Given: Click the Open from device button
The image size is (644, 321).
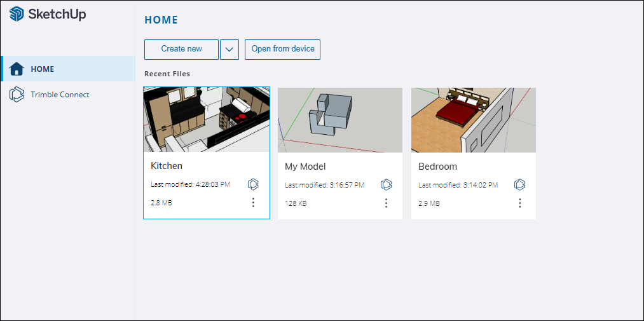Looking at the screenshot, I should pos(282,50).
